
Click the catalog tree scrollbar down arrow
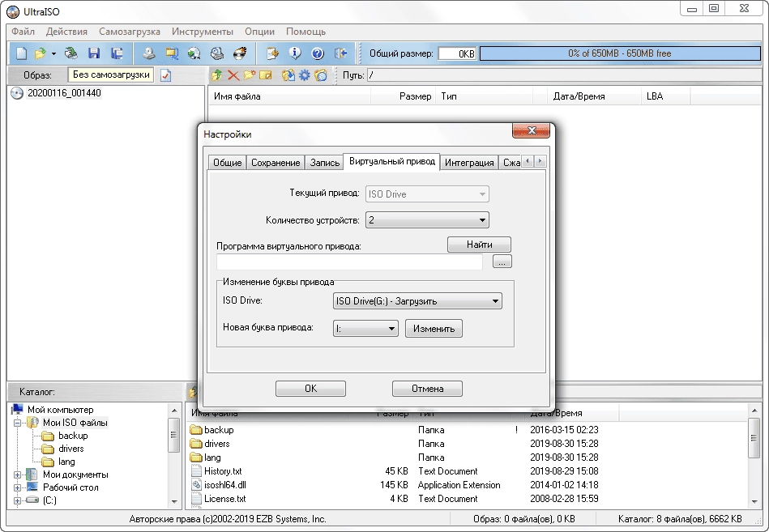click(174, 501)
